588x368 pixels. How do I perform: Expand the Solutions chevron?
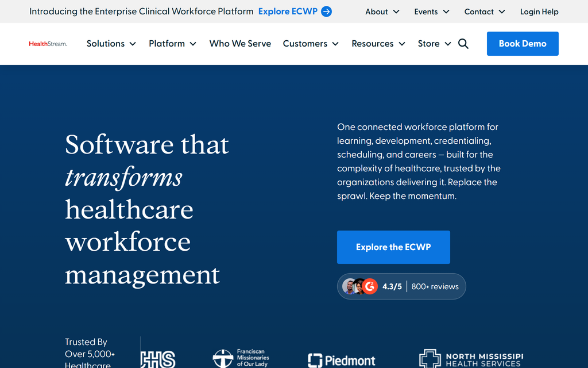[x=133, y=44]
